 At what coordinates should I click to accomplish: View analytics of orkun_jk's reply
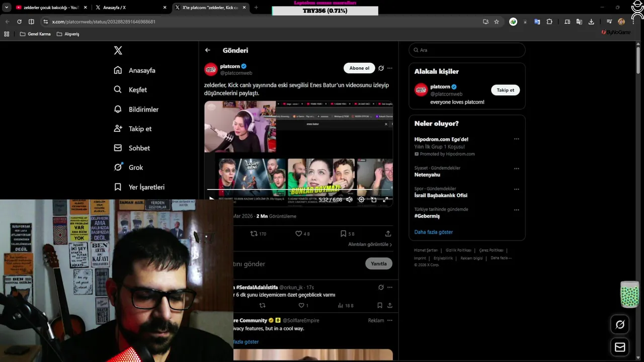(346, 305)
